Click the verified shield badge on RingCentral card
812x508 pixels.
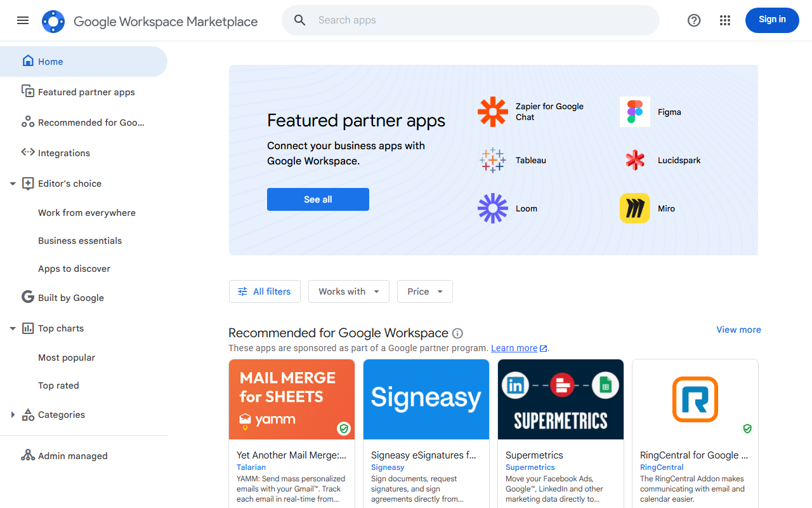747,429
